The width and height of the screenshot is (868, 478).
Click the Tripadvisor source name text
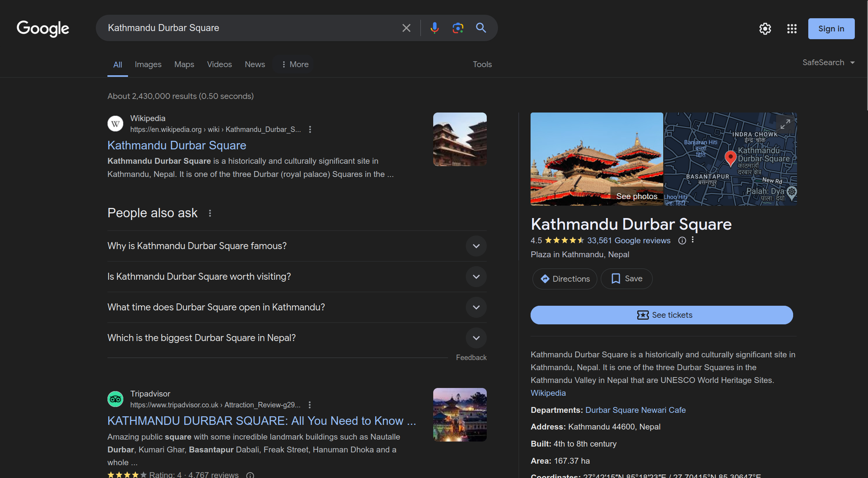tap(150, 394)
